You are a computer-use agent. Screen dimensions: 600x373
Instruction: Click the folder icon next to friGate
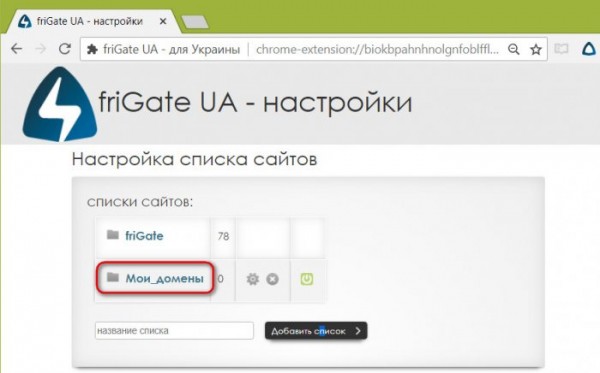pyautogui.click(x=112, y=235)
